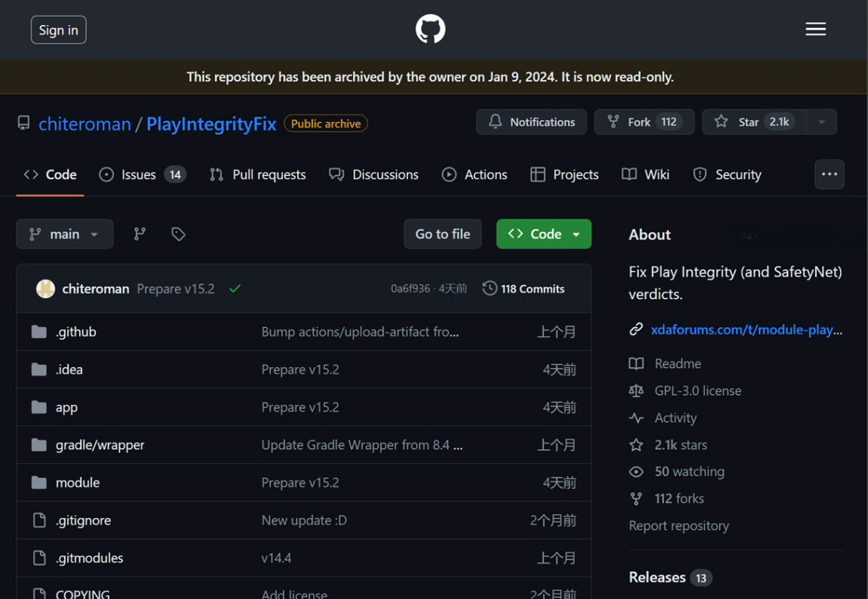The width and height of the screenshot is (868, 599).
Task: Switch to the Pull requests tab
Action: [258, 175]
